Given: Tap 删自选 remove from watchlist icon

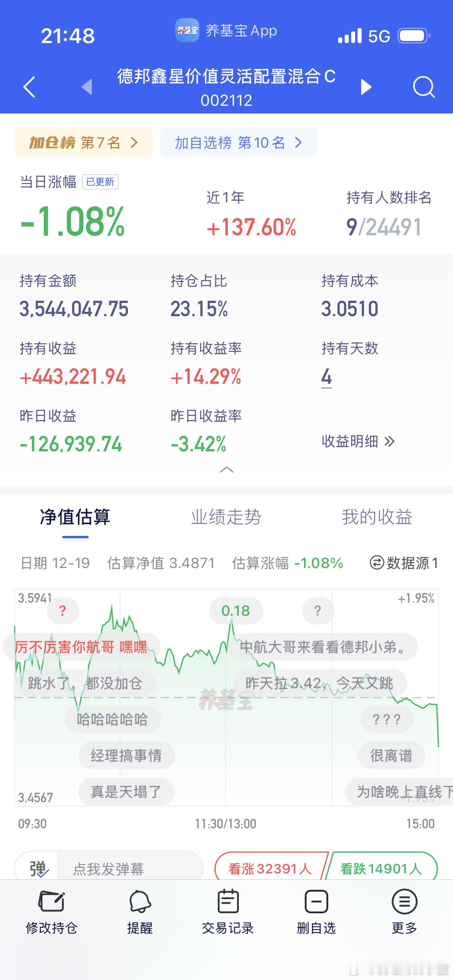Looking at the screenshot, I should coord(316,902).
